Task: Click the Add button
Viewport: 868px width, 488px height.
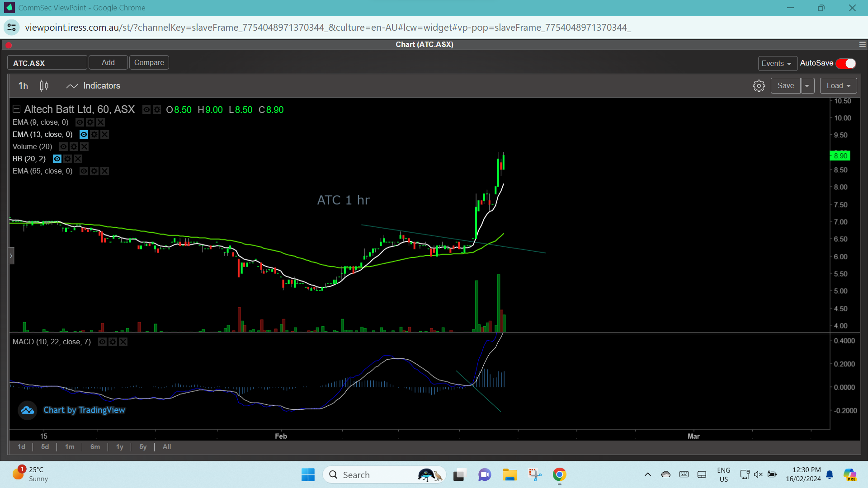Action: 108,63
